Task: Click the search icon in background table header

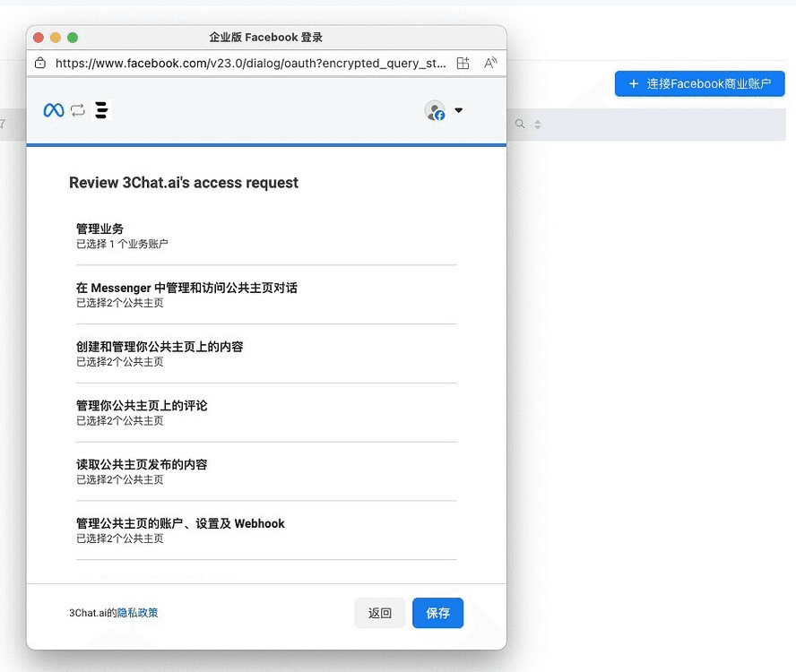Action: pos(520,124)
